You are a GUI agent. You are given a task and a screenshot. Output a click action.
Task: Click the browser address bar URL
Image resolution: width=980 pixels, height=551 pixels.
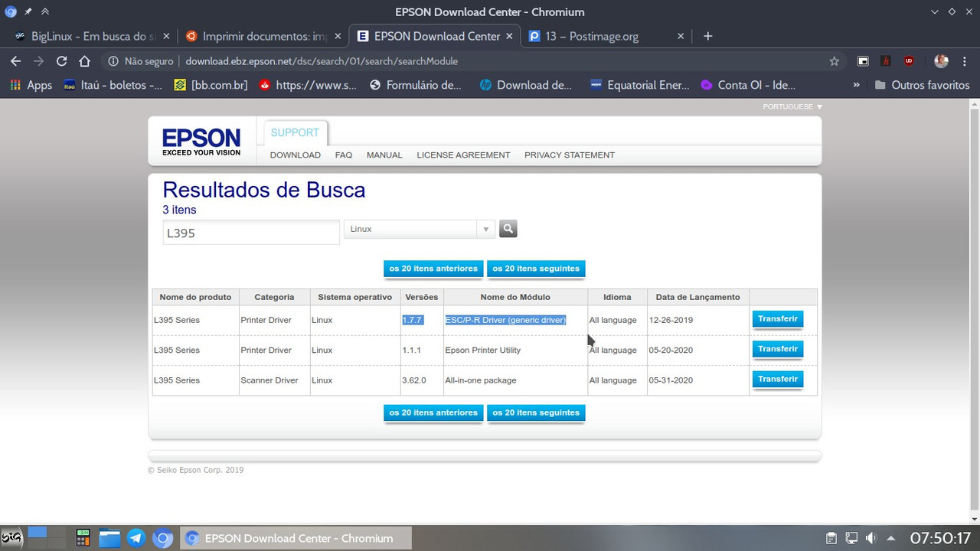click(x=322, y=61)
